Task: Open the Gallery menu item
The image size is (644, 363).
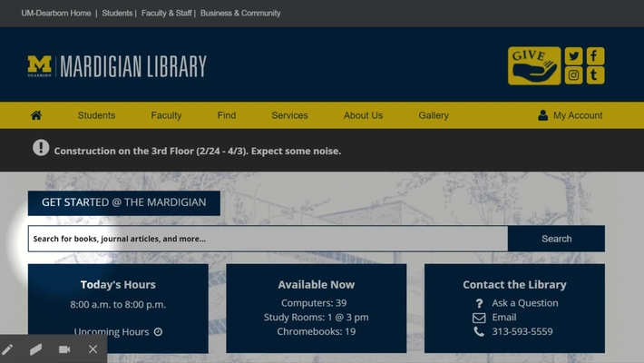Action: (434, 115)
